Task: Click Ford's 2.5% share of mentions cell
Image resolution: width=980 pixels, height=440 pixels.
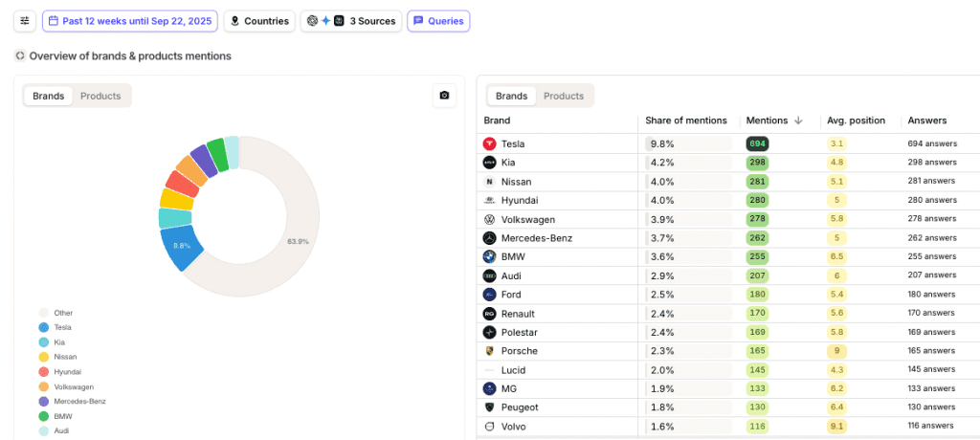Action: click(x=688, y=295)
